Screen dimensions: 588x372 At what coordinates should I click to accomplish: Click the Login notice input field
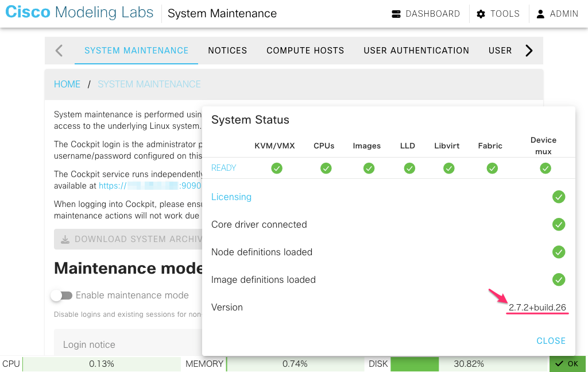128,342
